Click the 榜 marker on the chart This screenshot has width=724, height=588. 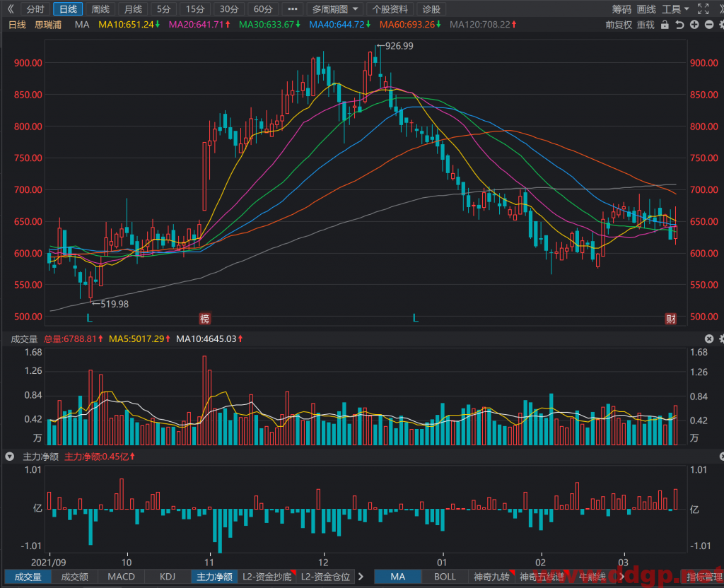(x=204, y=319)
